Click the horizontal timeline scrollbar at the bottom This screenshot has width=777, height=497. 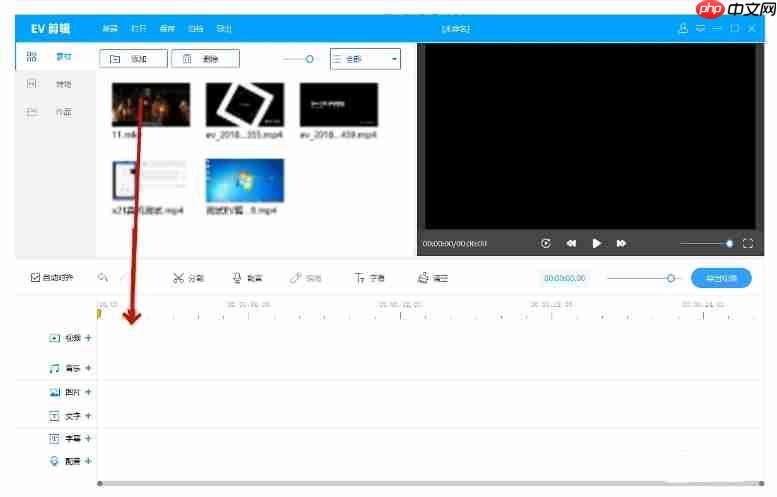click(x=430, y=483)
